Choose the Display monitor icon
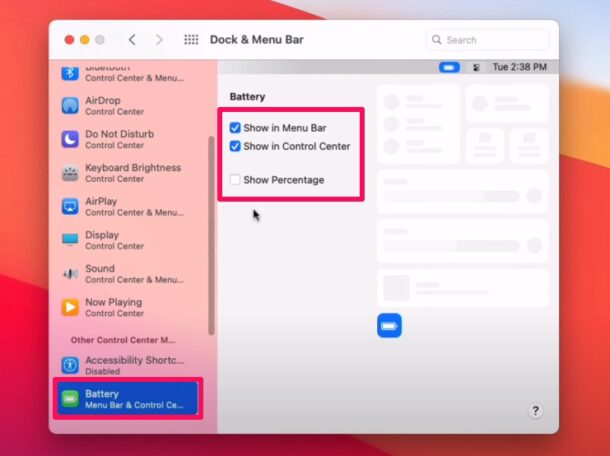 70,240
